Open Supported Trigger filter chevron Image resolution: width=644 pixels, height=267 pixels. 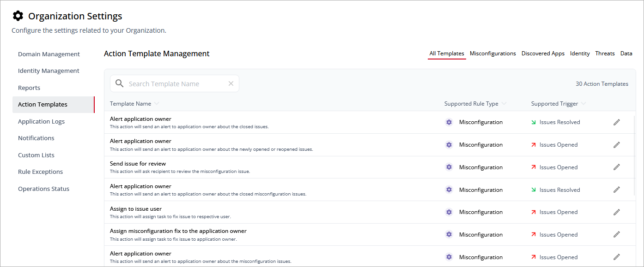coord(583,104)
